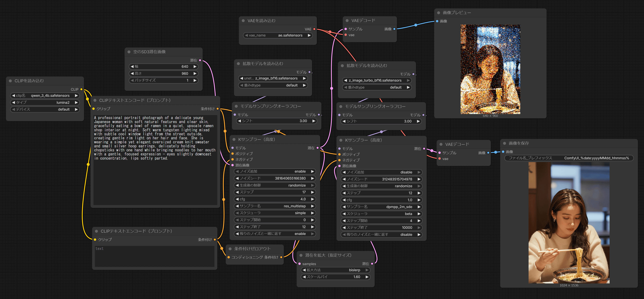Click the ファイル名_プレフィックス text field

(x=569, y=158)
